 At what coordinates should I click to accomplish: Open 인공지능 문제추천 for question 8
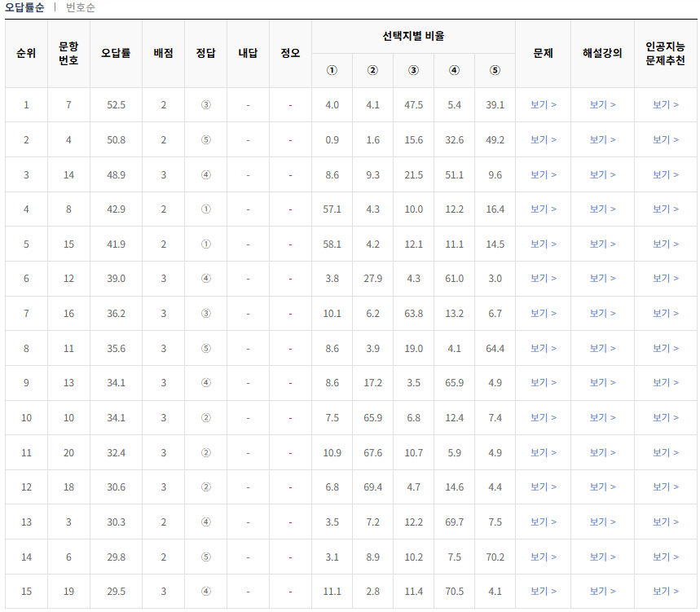666,209
